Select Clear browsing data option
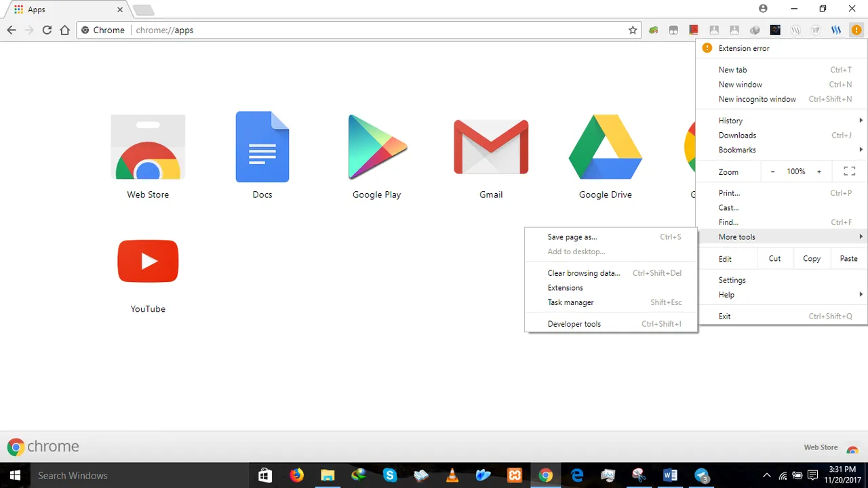 coord(611,273)
